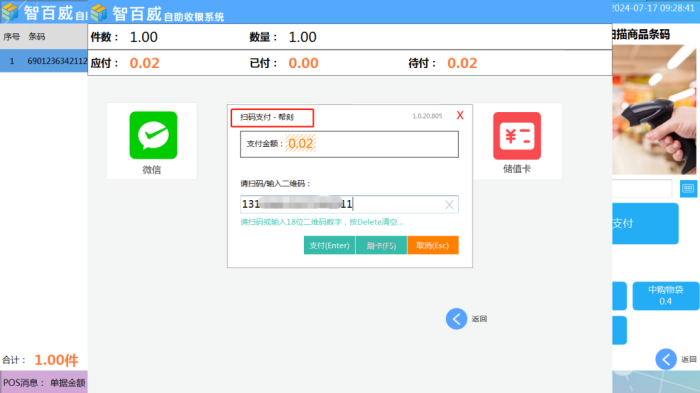Choose the red stored-value card icon

[517, 136]
